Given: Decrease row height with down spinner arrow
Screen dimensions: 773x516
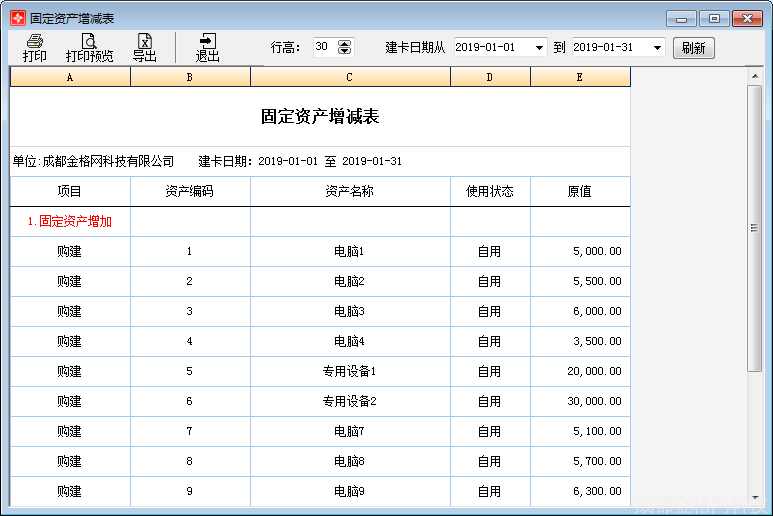Looking at the screenshot, I should 345,51.
